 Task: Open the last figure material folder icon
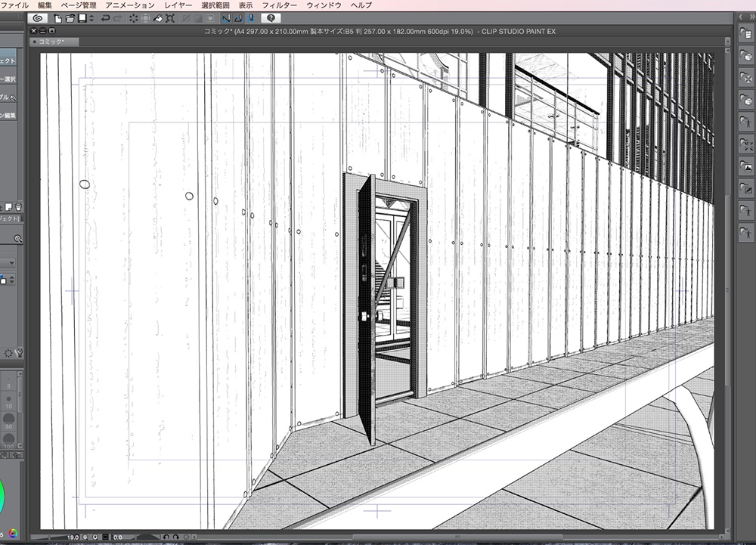tap(746, 234)
